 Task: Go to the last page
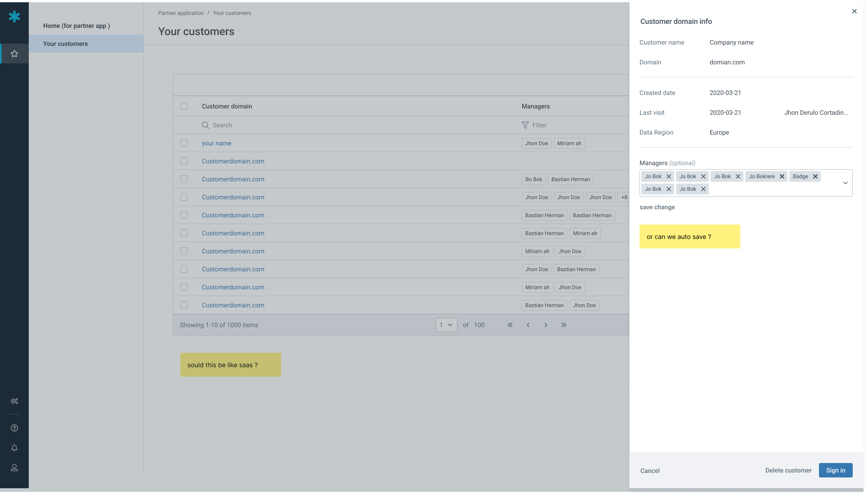click(x=564, y=325)
